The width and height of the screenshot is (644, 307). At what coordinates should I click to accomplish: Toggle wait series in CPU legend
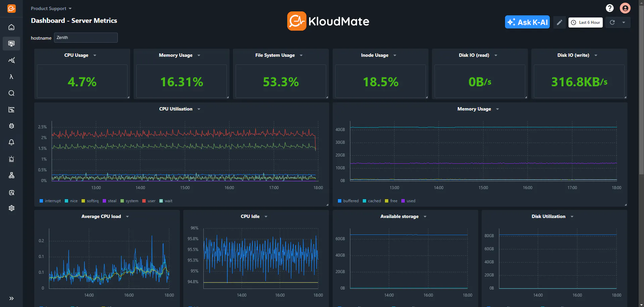click(166, 201)
